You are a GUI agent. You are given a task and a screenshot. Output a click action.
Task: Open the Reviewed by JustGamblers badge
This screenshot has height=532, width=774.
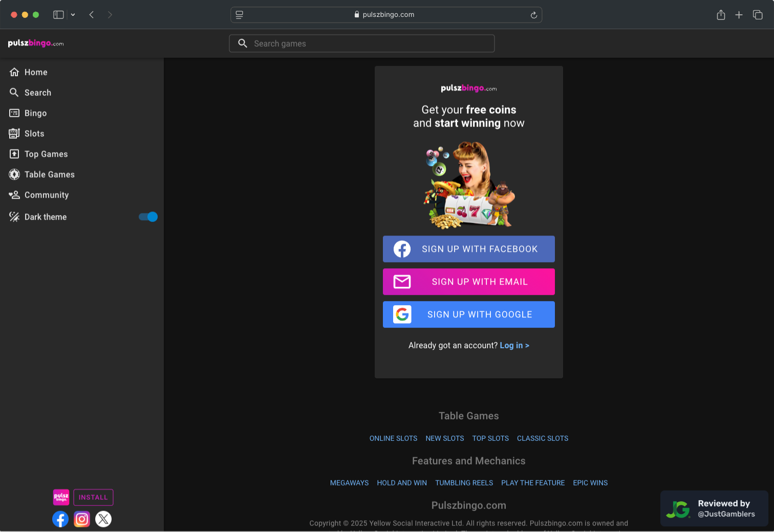point(714,508)
